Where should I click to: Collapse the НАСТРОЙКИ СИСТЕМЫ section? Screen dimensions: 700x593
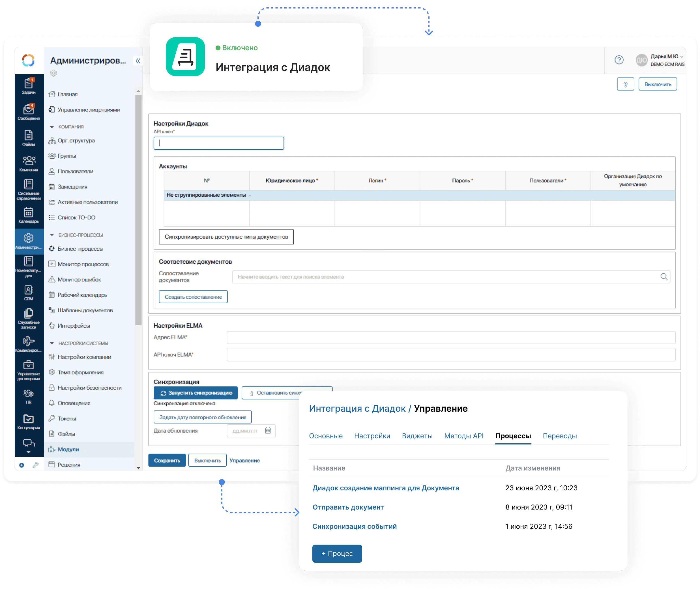[52, 343]
